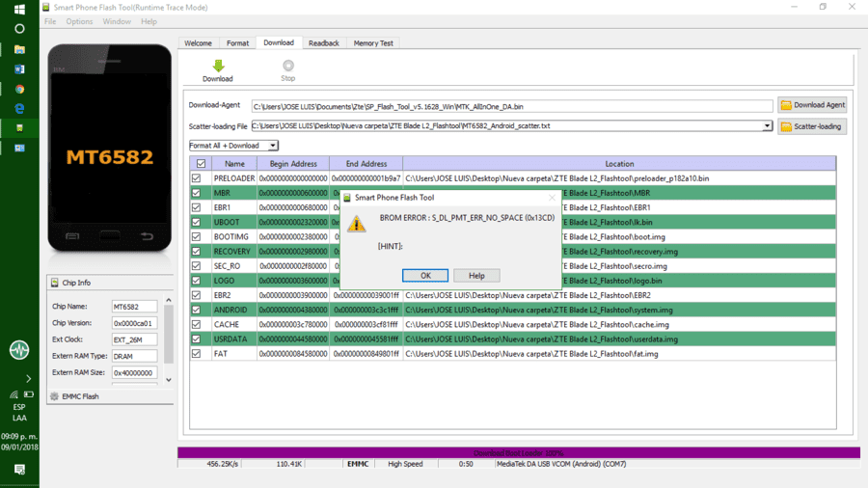Click the clock date in taskbar
This screenshot has width=868, height=488.
pyautogui.click(x=19, y=442)
